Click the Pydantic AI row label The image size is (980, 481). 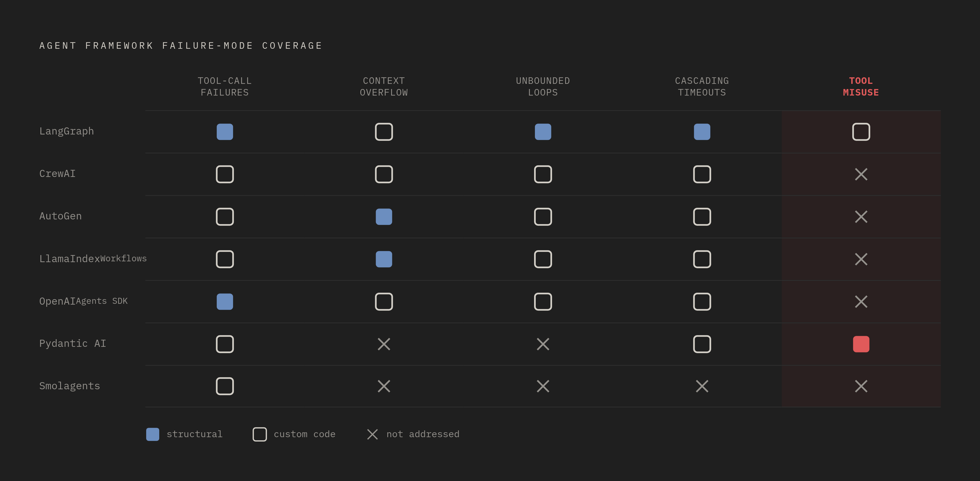click(x=73, y=344)
